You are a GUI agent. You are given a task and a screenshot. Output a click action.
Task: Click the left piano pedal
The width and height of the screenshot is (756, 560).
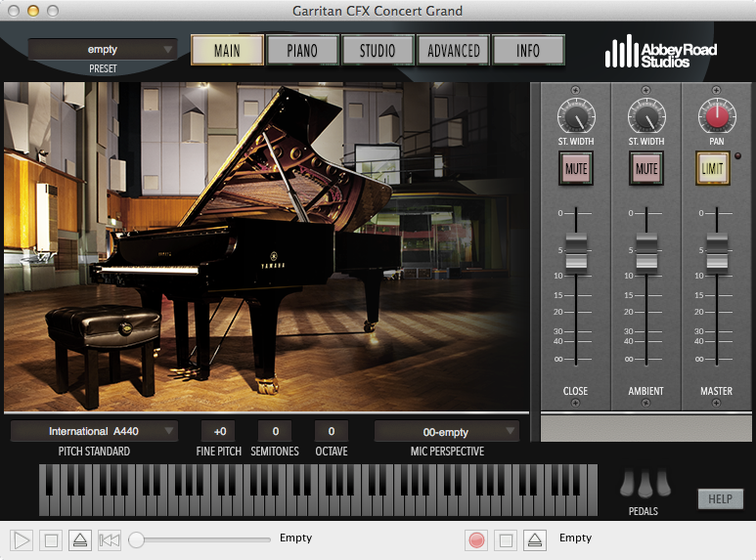pos(627,483)
